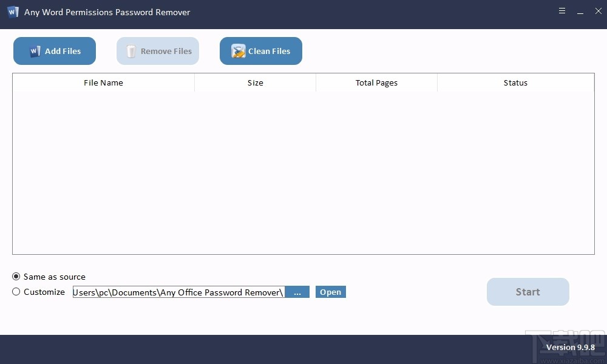
Task: Click the Remove Files button
Action: click(x=157, y=51)
